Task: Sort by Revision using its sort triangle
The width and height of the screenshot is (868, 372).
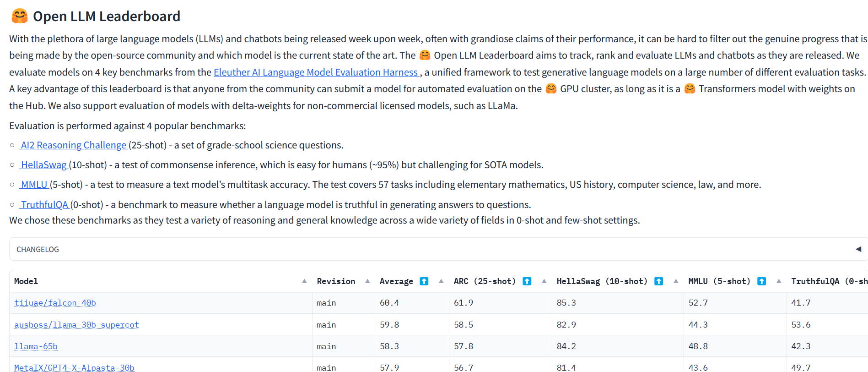Action: pos(367,281)
